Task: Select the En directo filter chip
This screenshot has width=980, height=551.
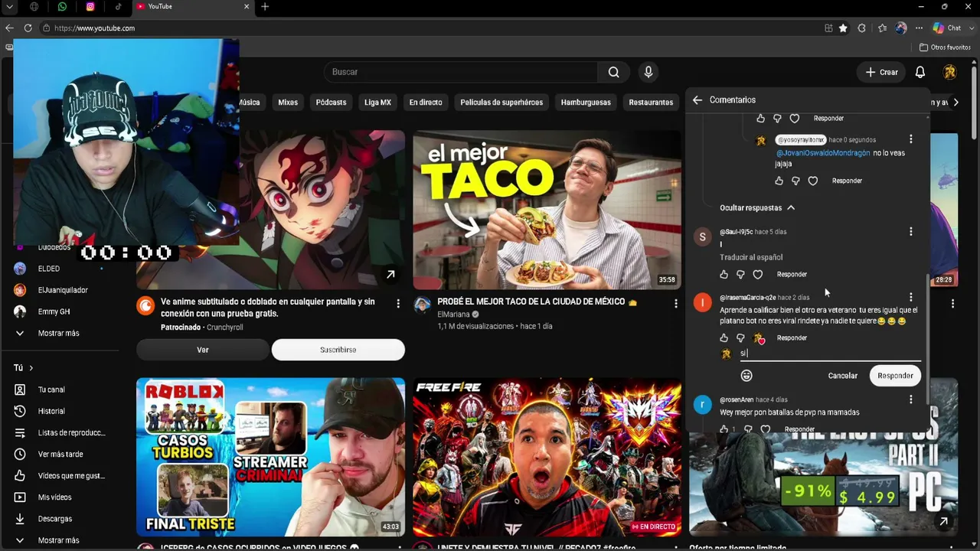Action: coord(426,103)
